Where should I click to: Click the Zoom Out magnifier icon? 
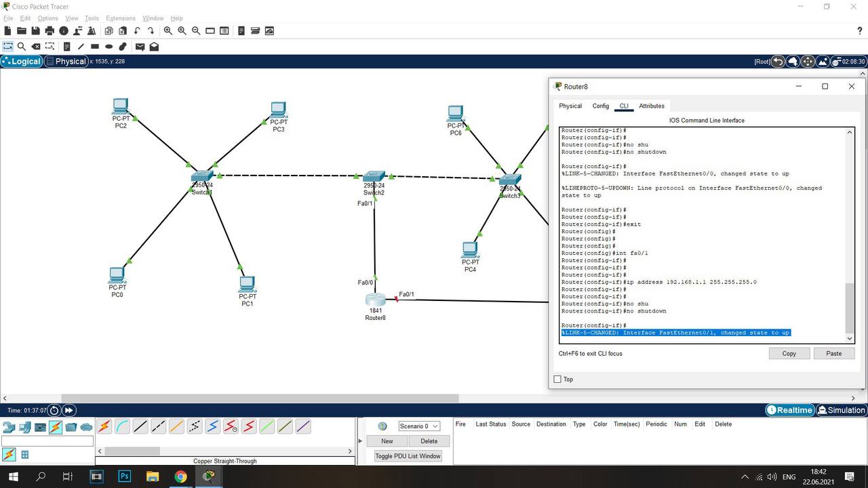[196, 30]
